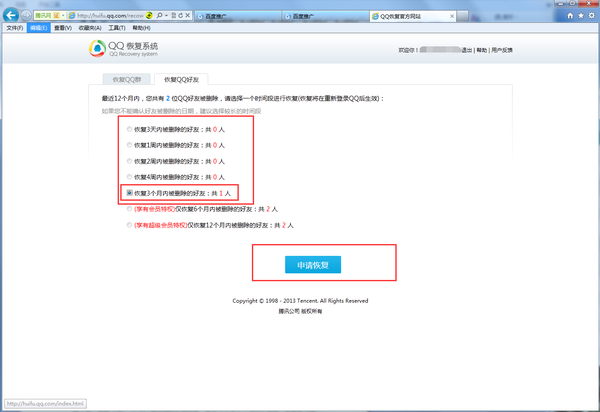Stop loading with the X icon
The image size is (600, 412).
coord(188,15)
